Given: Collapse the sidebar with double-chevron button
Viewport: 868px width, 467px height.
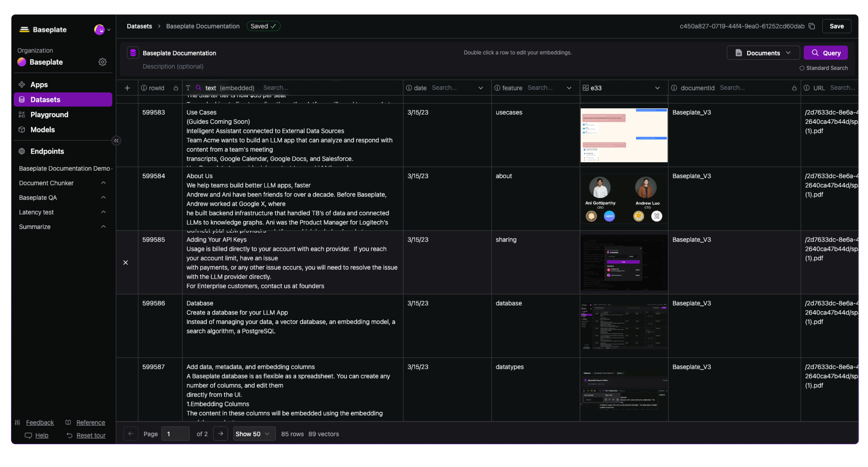Looking at the screenshot, I should (x=116, y=140).
